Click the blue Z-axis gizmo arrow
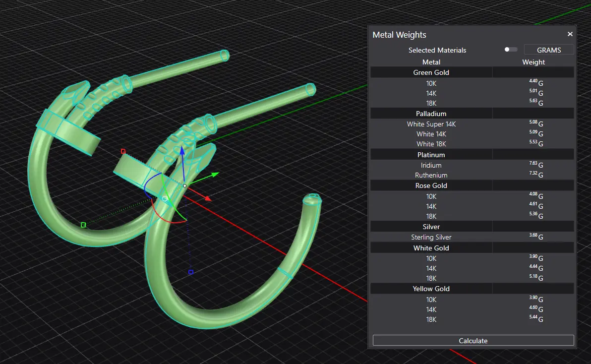591x364 pixels. [x=182, y=151]
